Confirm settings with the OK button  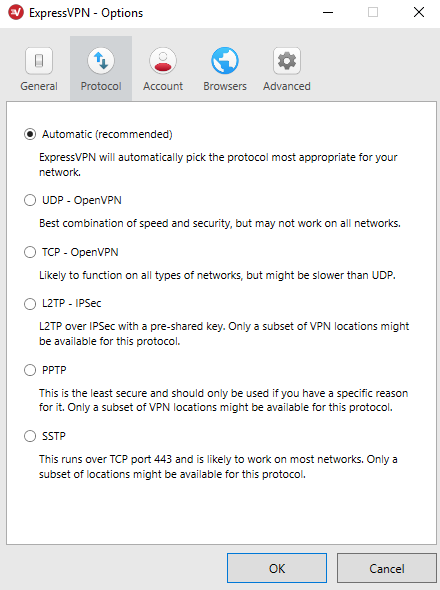coord(277,568)
